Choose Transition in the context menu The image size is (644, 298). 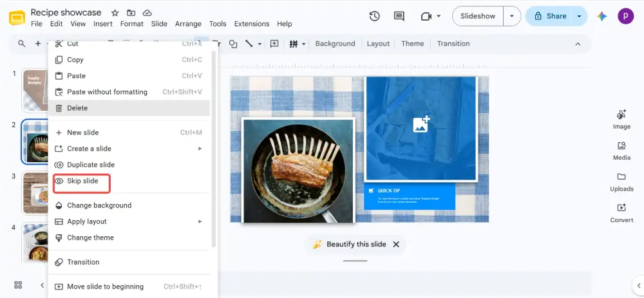click(129, 262)
